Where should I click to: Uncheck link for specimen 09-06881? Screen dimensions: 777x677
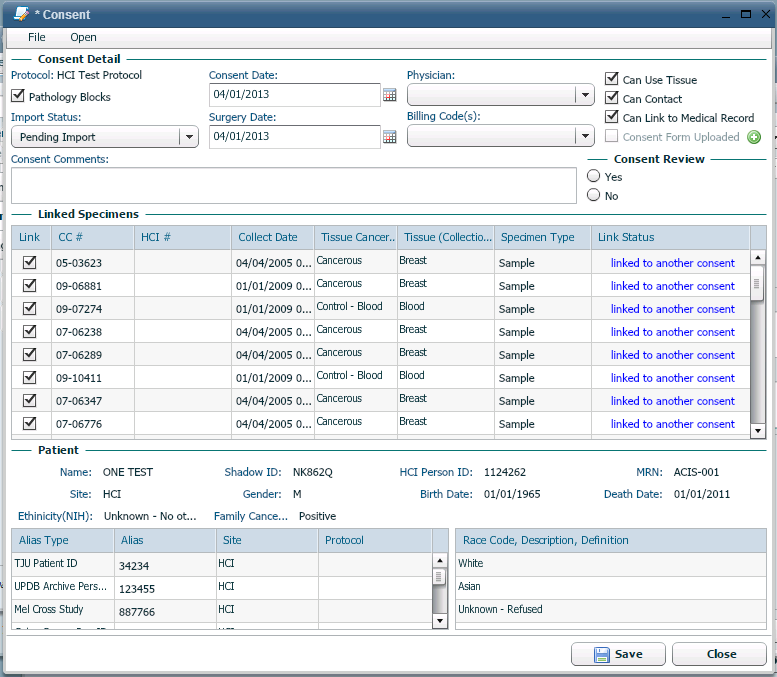click(x=30, y=285)
